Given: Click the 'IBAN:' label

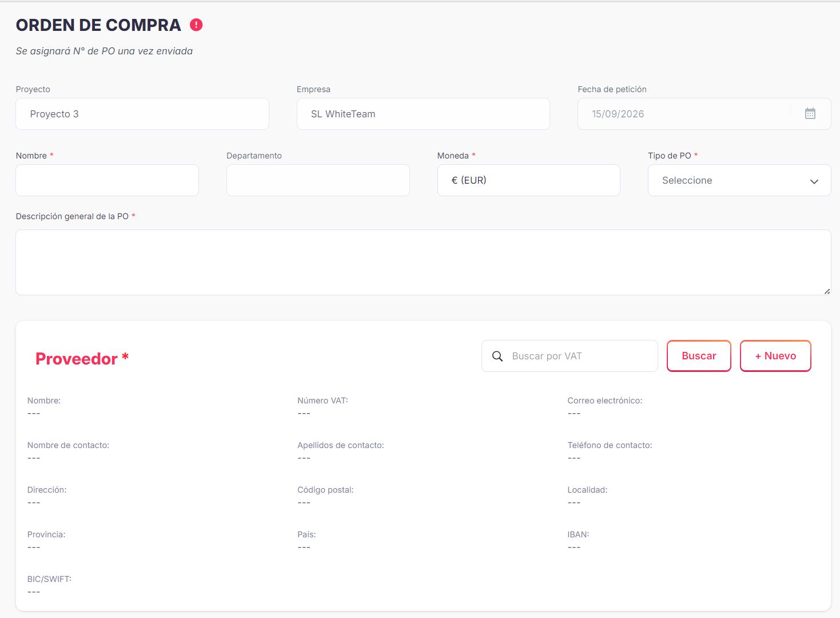Looking at the screenshot, I should (x=578, y=534).
